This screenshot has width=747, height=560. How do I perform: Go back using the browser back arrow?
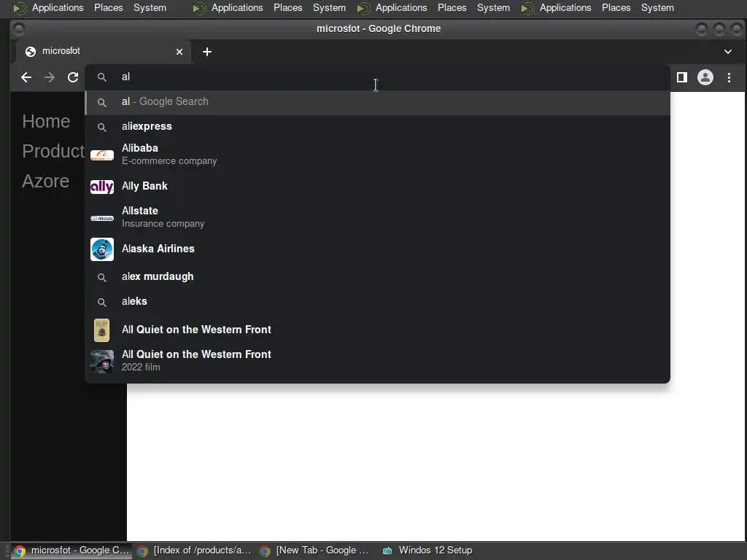26,77
